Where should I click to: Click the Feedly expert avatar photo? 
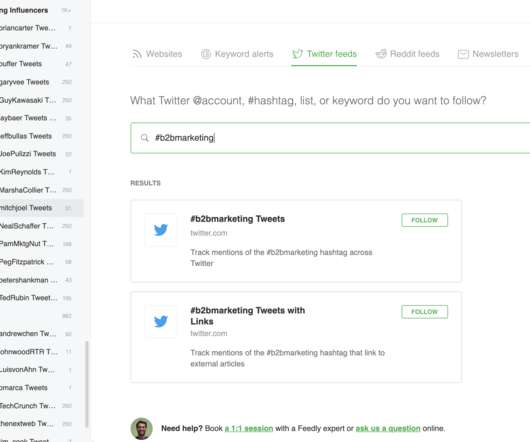(142, 428)
